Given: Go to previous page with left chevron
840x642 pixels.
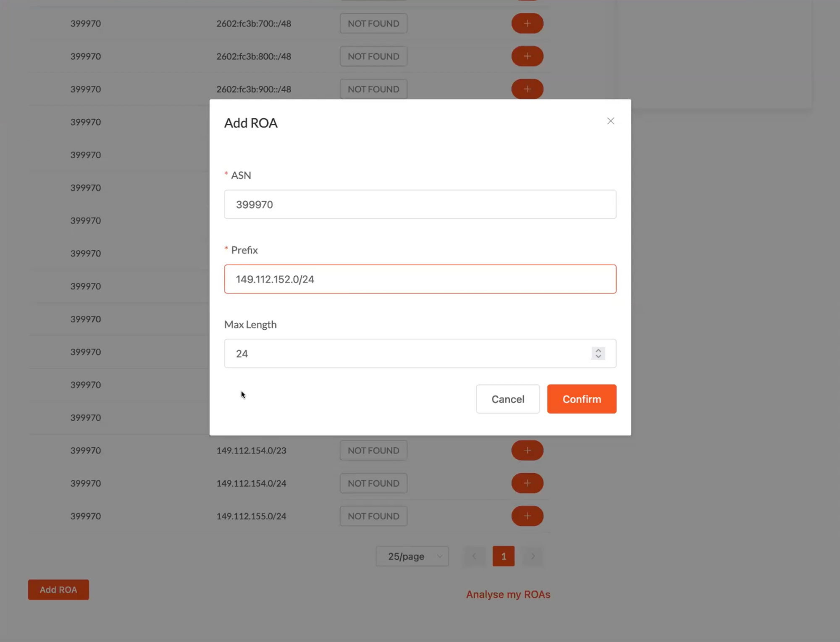Looking at the screenshot, I should pyautogui.click(x=474, y=556).
